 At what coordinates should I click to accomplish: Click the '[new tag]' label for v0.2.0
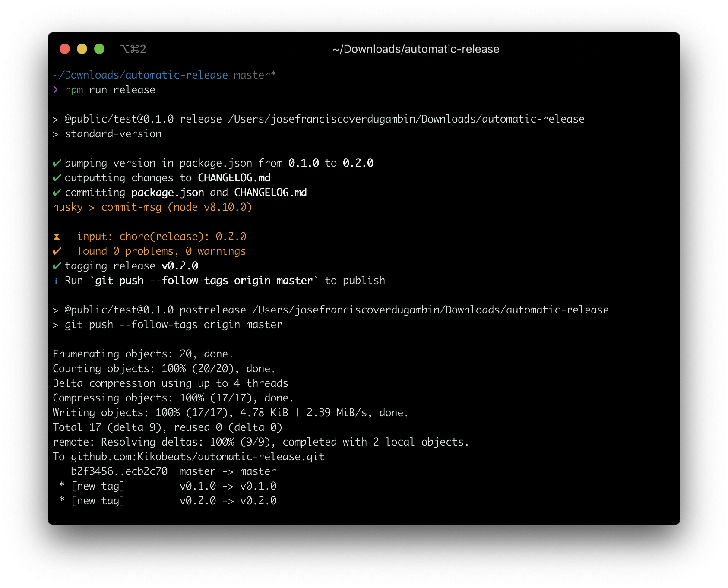[x=98, y=501]
